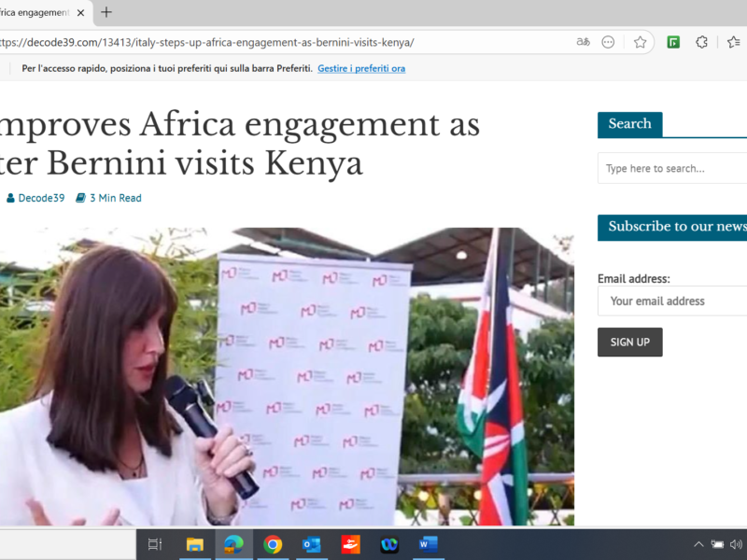Screen dimensions: 747x560
Task: Open the Favorites list toolbar icon
Action: (x=733, y=42)
